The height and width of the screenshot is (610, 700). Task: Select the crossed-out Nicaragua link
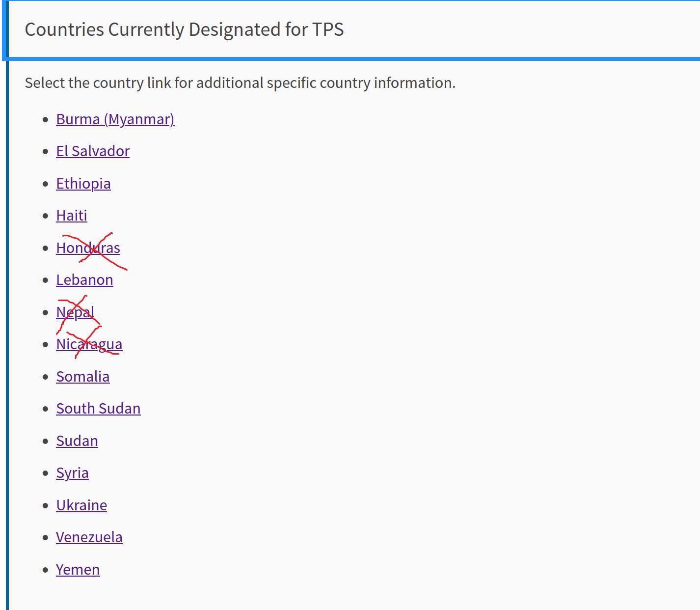[x=89, y=344]
